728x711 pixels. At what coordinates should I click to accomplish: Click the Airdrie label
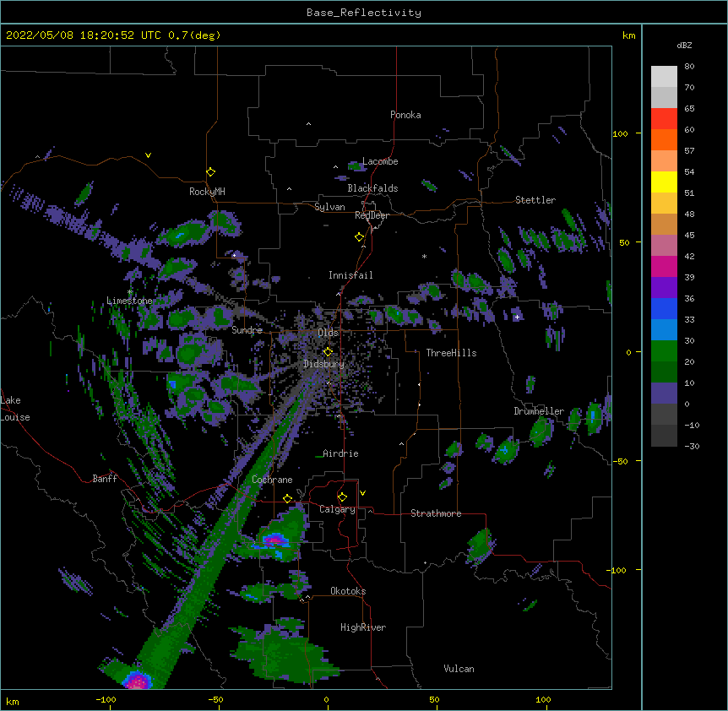pos(340,453)
